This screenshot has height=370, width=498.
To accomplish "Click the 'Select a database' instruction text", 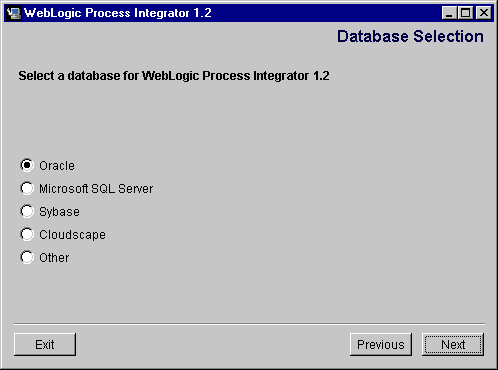I will point(174,76).
